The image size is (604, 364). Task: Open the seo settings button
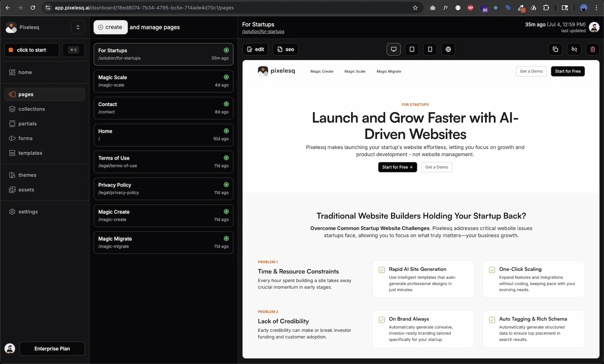(x=285, y=49)
